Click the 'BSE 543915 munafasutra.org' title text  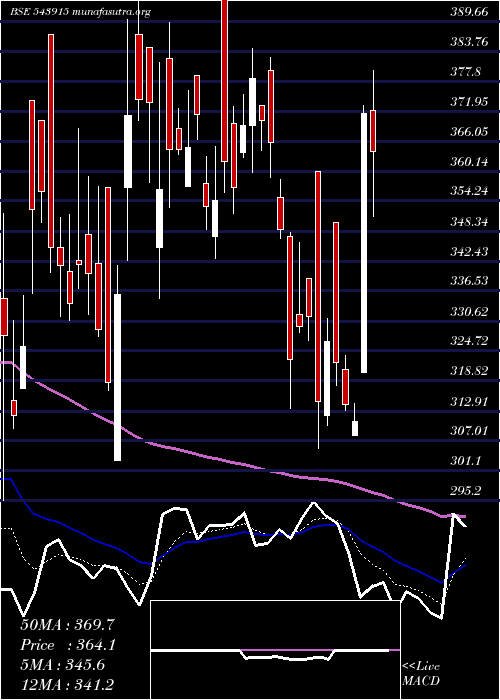pyautogui.click(x=80, y=12)
